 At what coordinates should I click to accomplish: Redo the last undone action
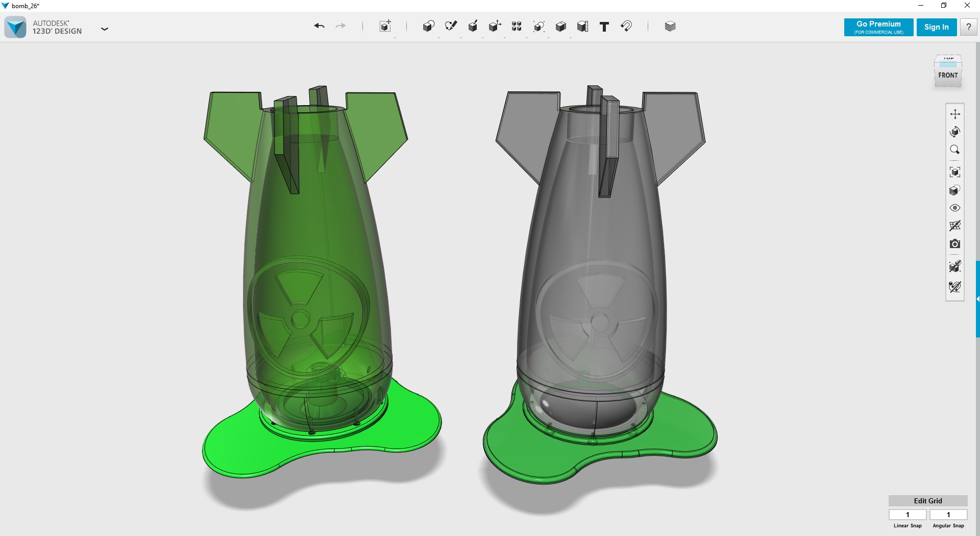(x=340, y=26)
